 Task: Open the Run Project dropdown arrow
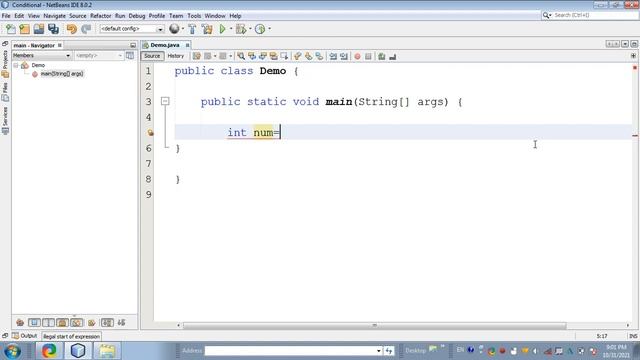pos(231,29)
